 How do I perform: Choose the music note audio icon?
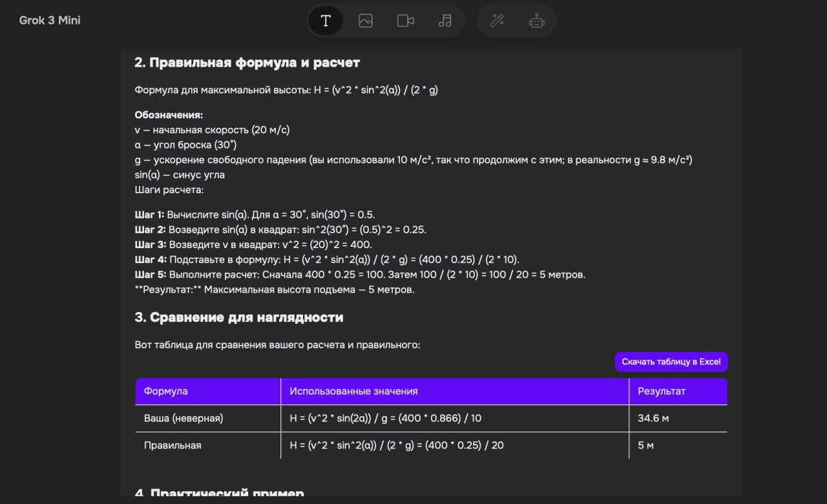(445, 21)
